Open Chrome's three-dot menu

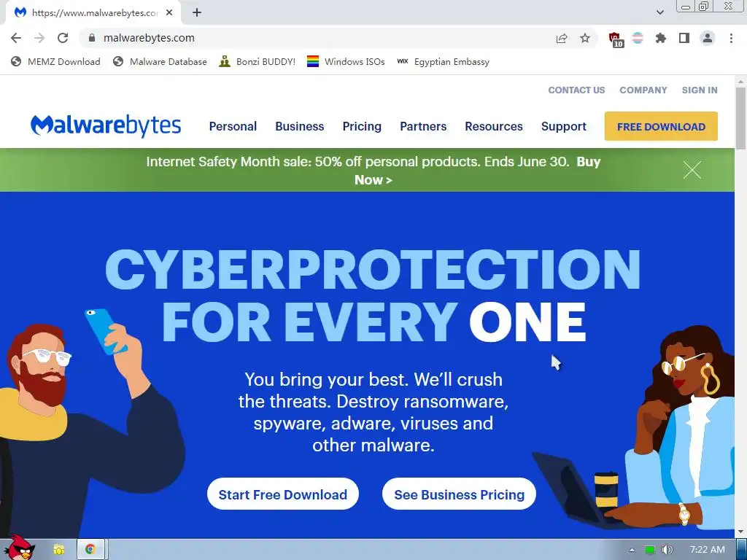point(731,38)
